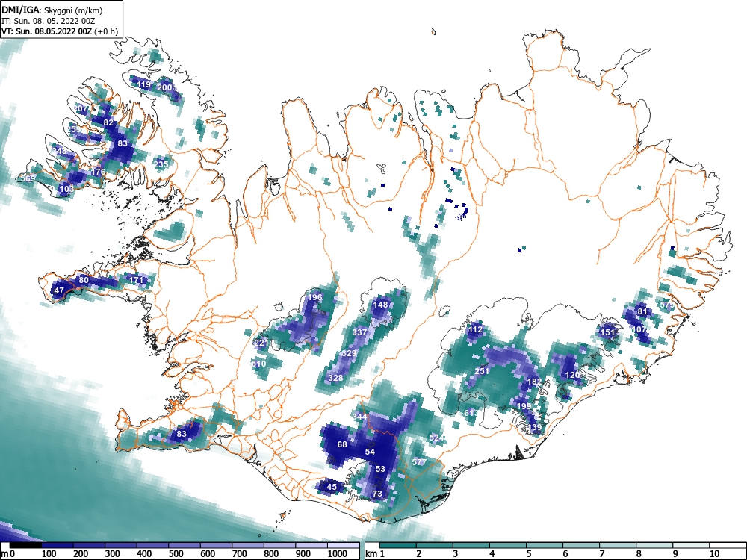The width and height of the screenshot is (747, 560).
Task: Click the visibility value 73 on the map
Action: [x=377, y=494]
